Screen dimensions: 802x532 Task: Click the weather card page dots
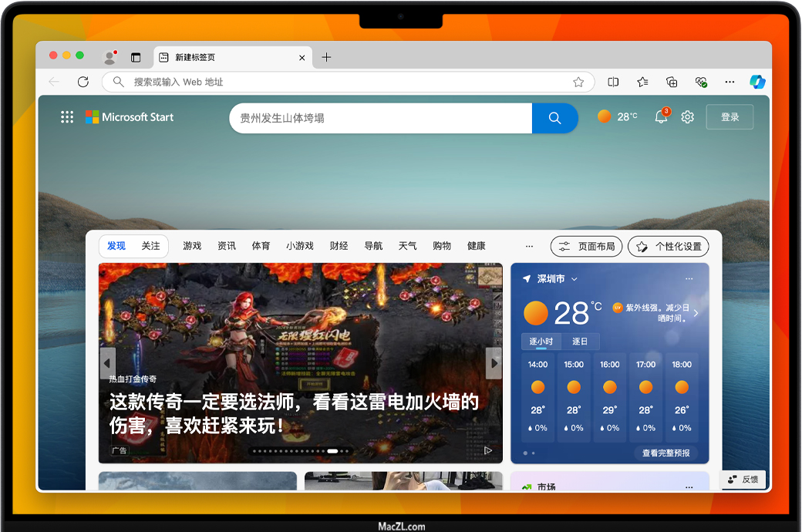click(x=529, y=453)
